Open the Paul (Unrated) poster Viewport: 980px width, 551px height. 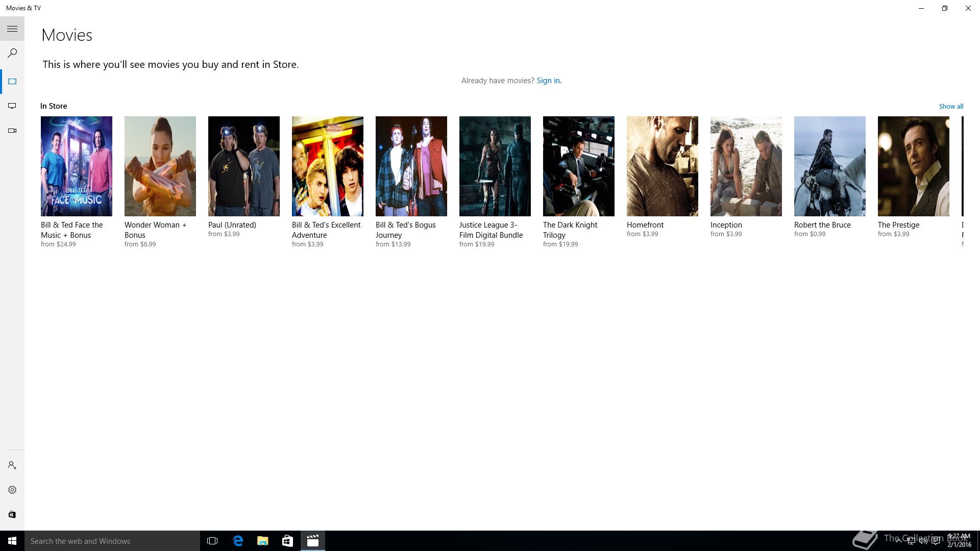point(244,166)
